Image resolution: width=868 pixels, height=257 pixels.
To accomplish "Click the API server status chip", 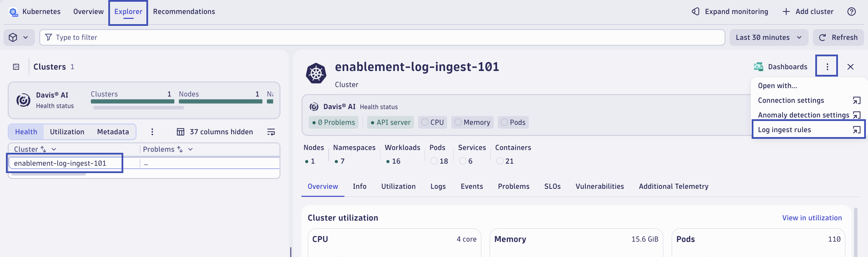I will pos(391,122).
